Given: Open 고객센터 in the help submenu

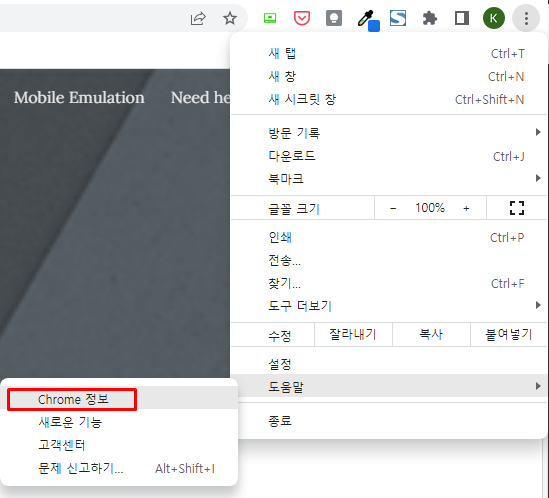Looking at the screenshot, I should [x=119, y=445].
